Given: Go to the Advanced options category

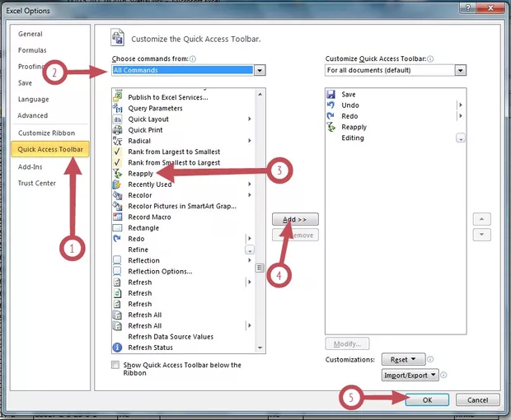Looking at the screenshot, I should (x=33, y=115).
